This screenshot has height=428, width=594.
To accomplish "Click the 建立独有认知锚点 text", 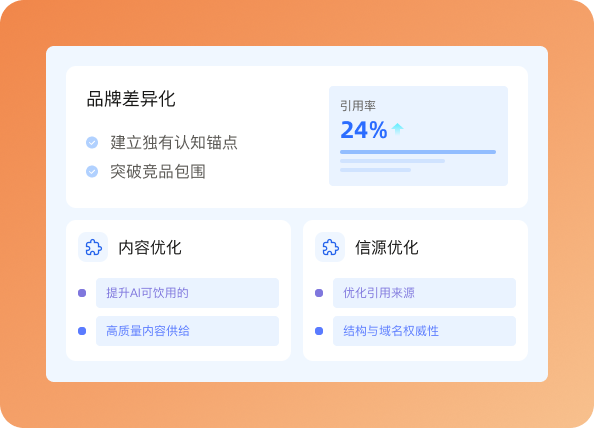I will pos(174,142).
